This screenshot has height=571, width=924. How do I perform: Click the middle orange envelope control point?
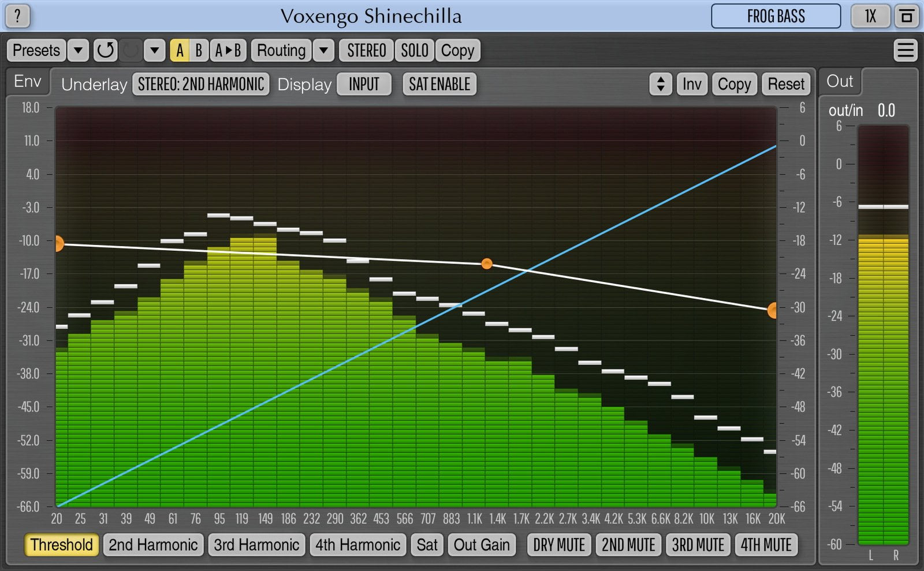pos(487,264)
